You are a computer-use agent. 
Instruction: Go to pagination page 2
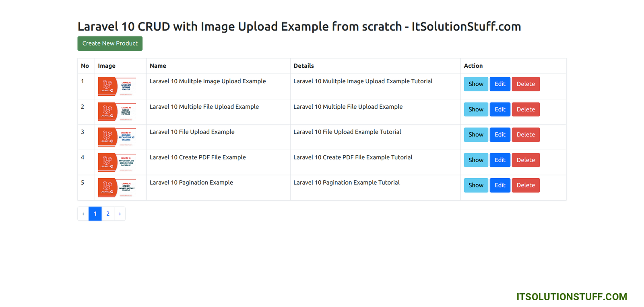pos(108,214)
